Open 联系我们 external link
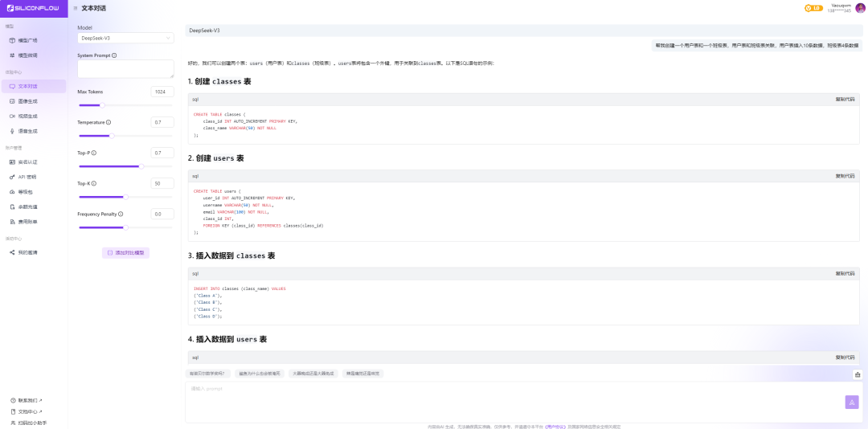Image resolution: width=868 pixels, height=429 pixels. coord(27,400)
